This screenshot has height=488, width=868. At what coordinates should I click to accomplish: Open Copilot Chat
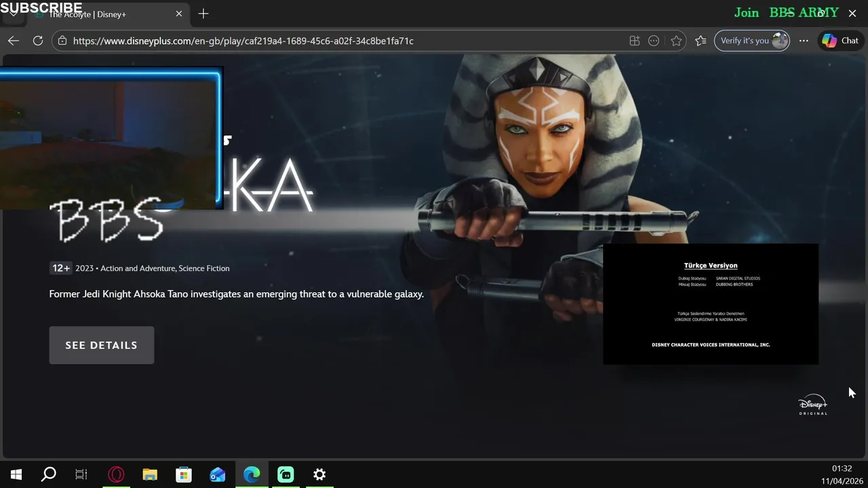pyautogui.click(x=840, y=41)
